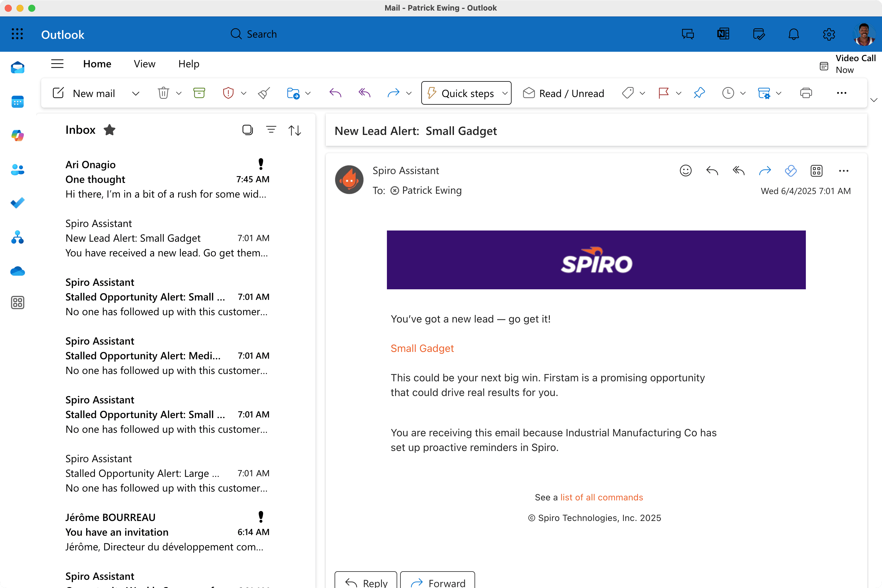Change sort order arrows in Inbox
The image size is (882, 588).
point(295,130)
